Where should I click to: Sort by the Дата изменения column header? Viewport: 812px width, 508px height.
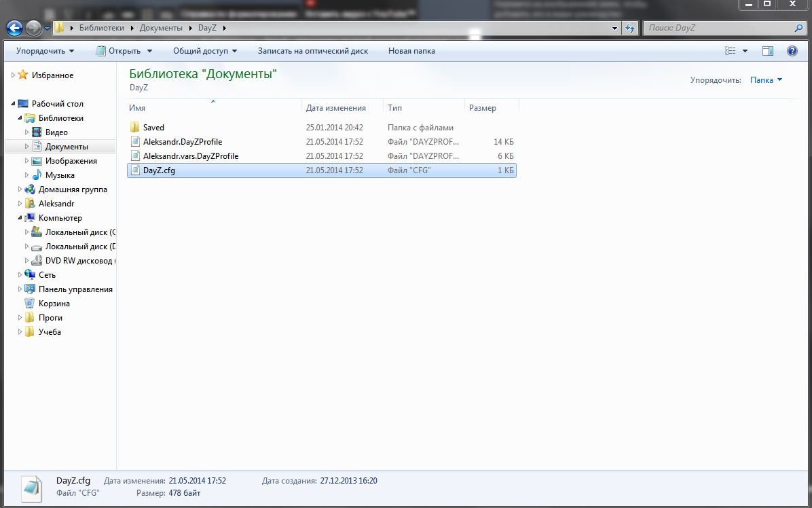(x=335, y=108)
